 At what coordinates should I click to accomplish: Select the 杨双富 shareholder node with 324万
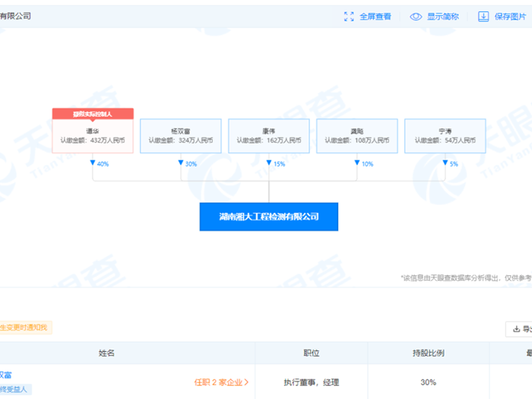(181, 136)
